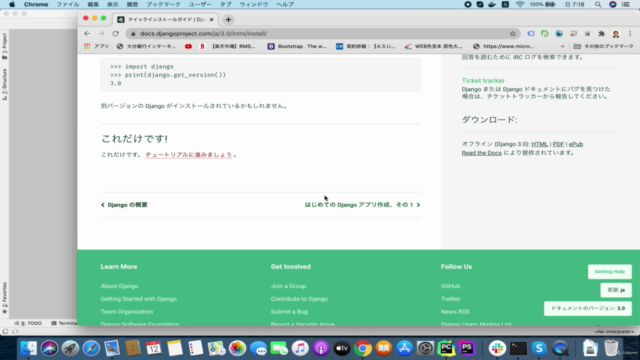
Task: Open Calendar from the Dock
Action: click(x=154, y=348)
